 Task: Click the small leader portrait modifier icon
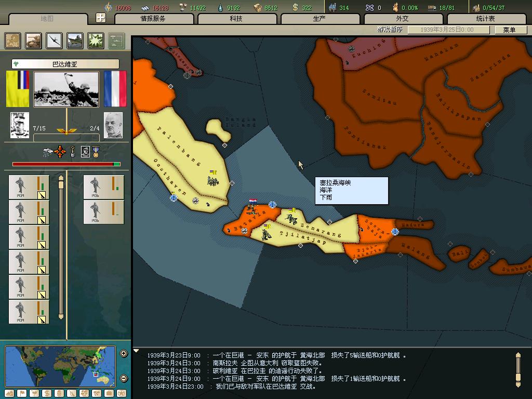85,152
